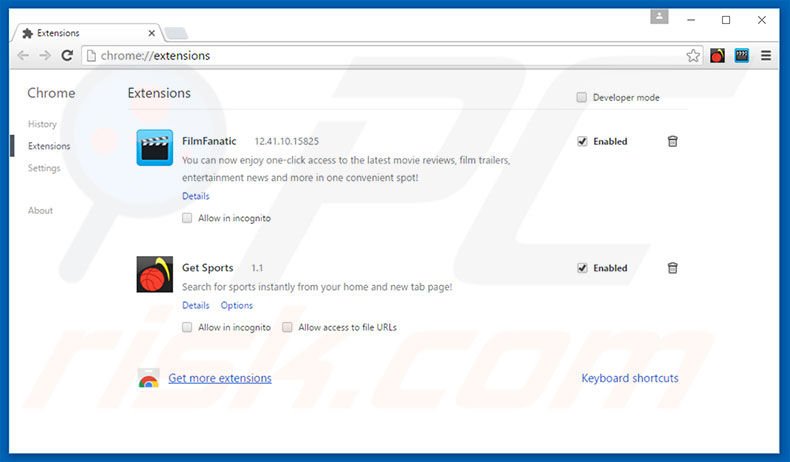Open History in the Chrome sidebar
The image size is (790, 462).
tap(42, 124)
